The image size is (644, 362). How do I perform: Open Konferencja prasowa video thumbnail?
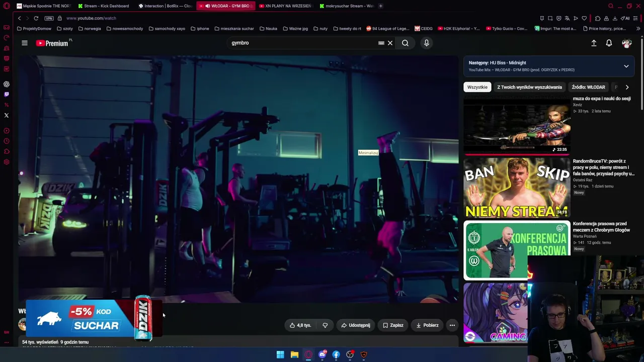click(517, 250)
